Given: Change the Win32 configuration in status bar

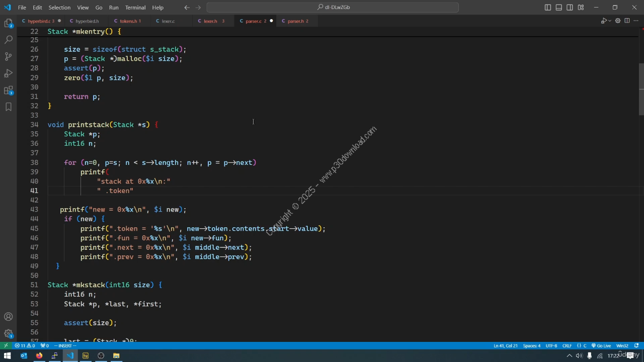Looking at the screenshot, I should 622,345.
